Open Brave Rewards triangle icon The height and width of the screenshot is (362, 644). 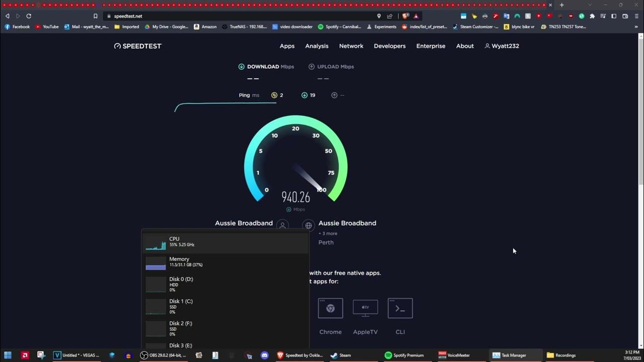click(417, 16)
